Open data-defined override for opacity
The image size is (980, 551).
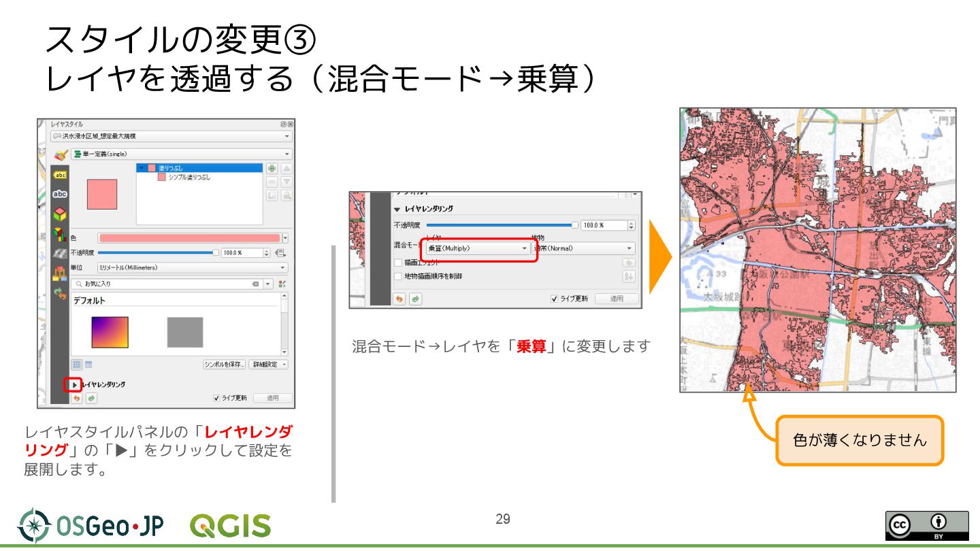[280, 253]
